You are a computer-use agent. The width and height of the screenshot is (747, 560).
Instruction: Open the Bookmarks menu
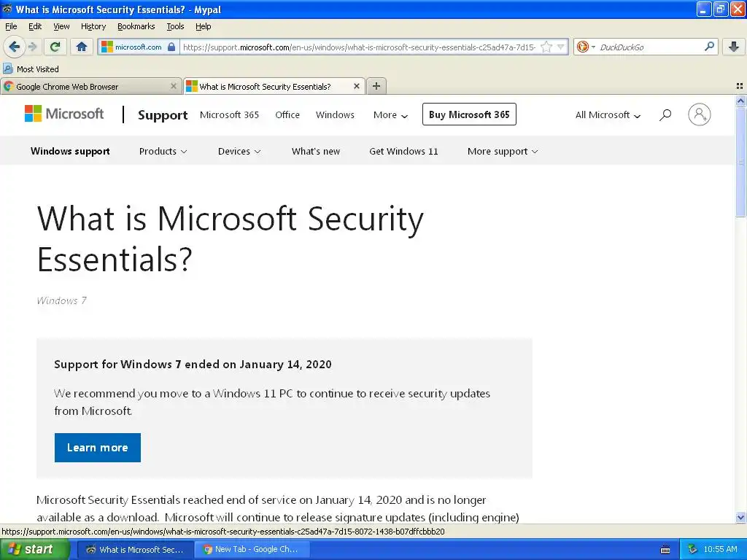[x=136, y=26]
